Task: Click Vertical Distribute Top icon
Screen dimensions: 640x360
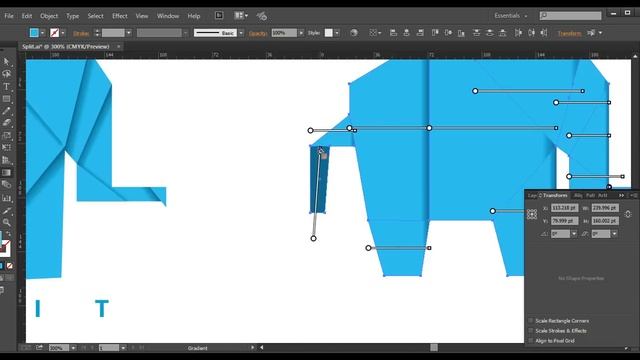Action: coord(476,33)
